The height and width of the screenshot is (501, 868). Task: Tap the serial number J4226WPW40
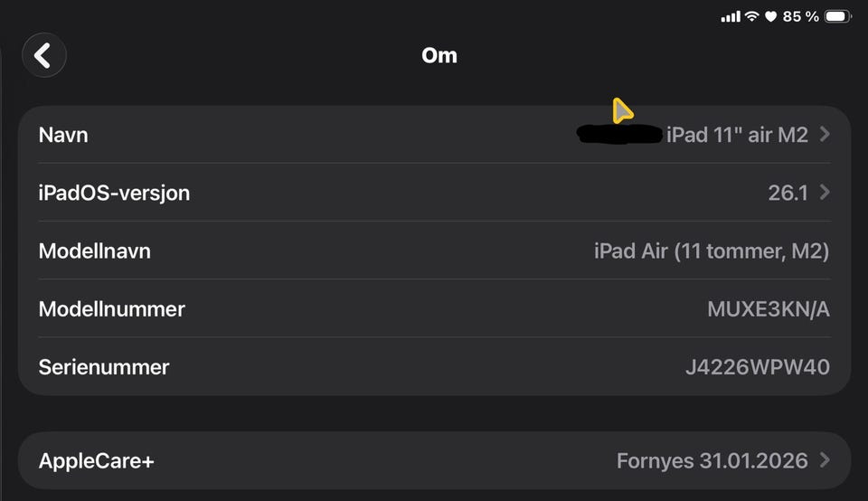757,367
